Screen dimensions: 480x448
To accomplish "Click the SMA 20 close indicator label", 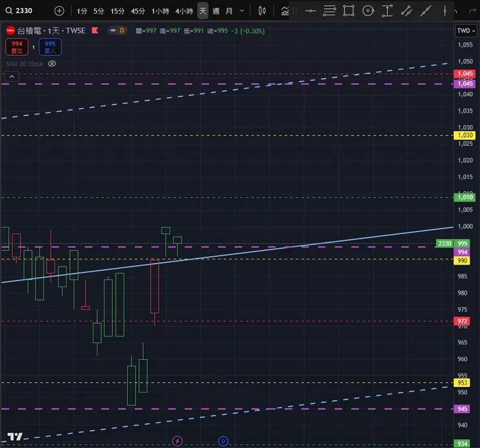I will click(25, 64).
